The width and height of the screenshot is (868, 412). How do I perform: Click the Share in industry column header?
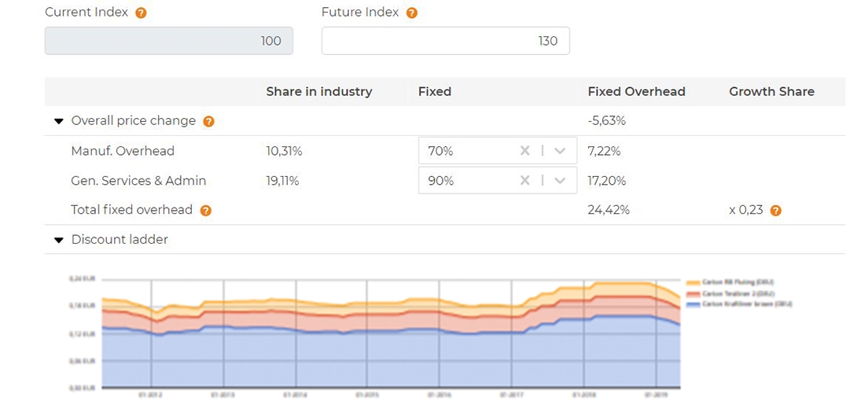coord(318,91)
